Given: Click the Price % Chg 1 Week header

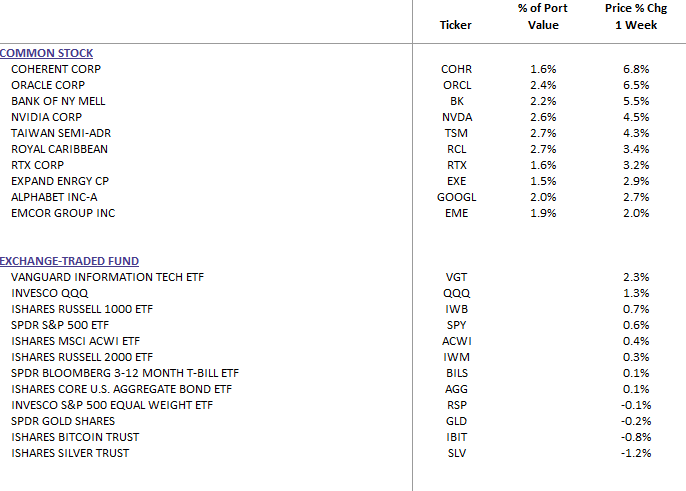Looking at the screenshot, I should pos(636,17).
